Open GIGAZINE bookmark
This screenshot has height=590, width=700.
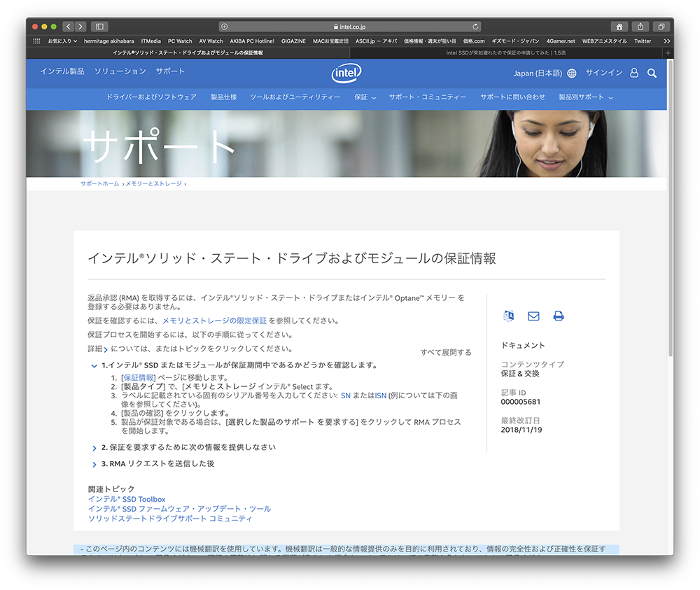click(293, 41)
